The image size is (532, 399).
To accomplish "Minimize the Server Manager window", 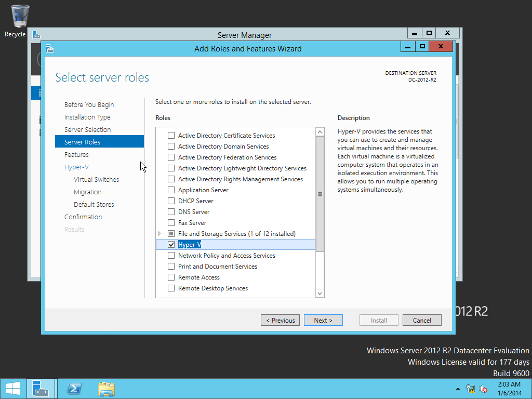I will [415, 33].
